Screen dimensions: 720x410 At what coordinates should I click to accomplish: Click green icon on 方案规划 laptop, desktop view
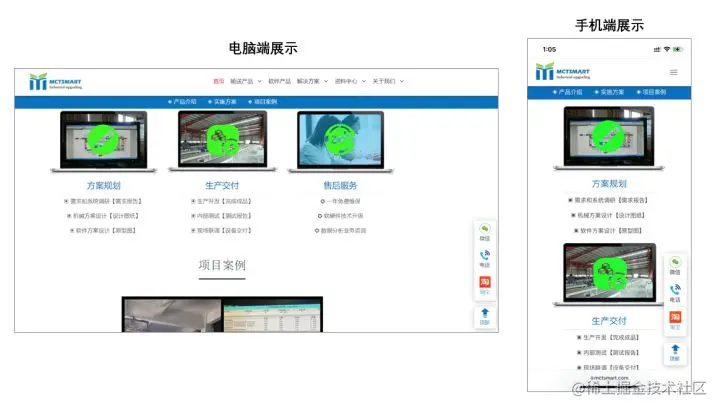pyautogui.click(x=103, y=140)
